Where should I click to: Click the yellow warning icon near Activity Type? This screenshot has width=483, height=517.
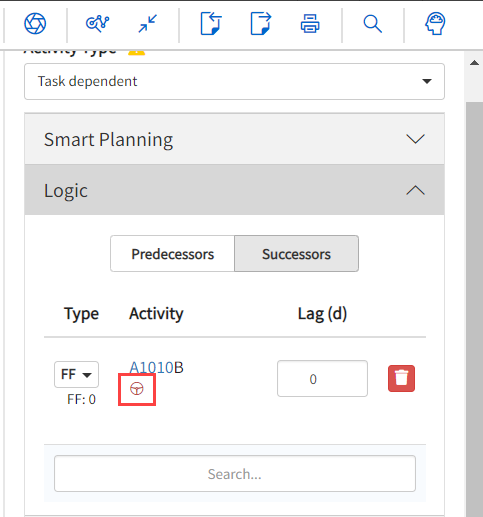click(x=136, y=52)
